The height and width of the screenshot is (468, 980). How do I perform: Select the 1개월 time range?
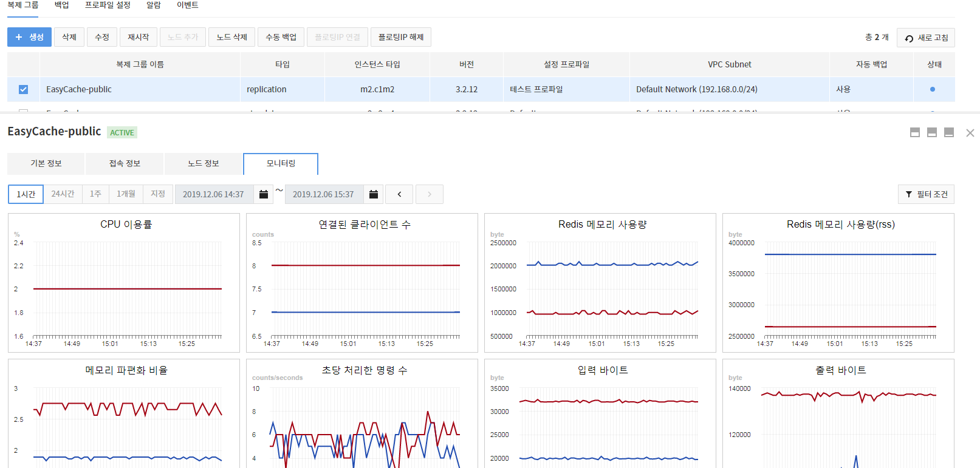point(126,194)
